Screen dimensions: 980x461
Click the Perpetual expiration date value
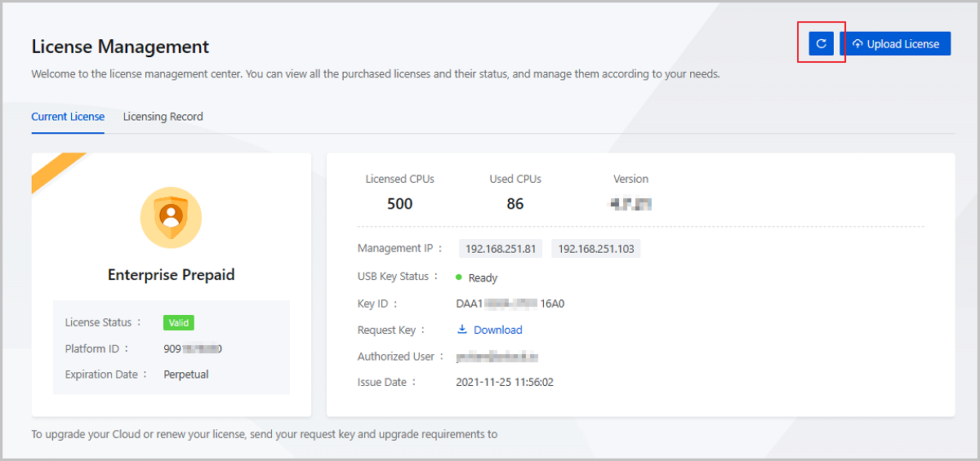point(185,375)
